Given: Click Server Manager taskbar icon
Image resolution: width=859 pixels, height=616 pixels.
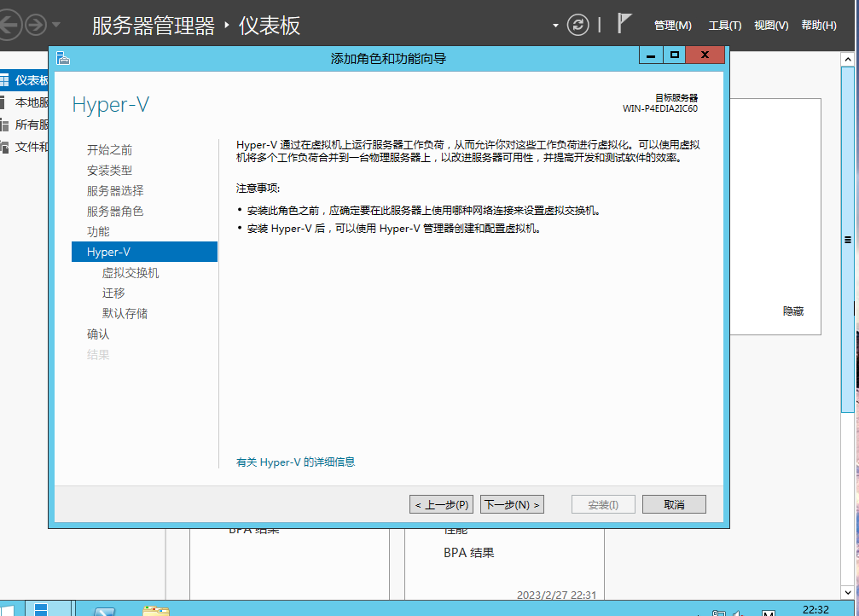Looking at the screenshot, I should pos(49,609).
